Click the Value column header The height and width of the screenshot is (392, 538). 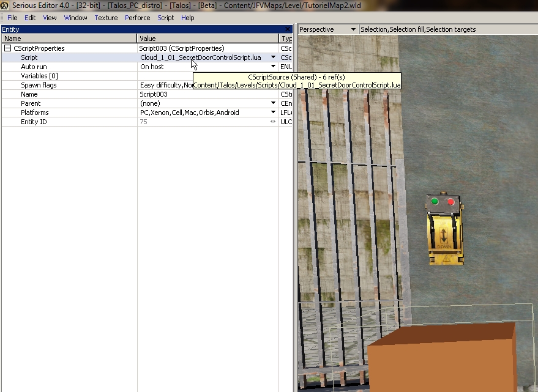(x=208, y=39)
